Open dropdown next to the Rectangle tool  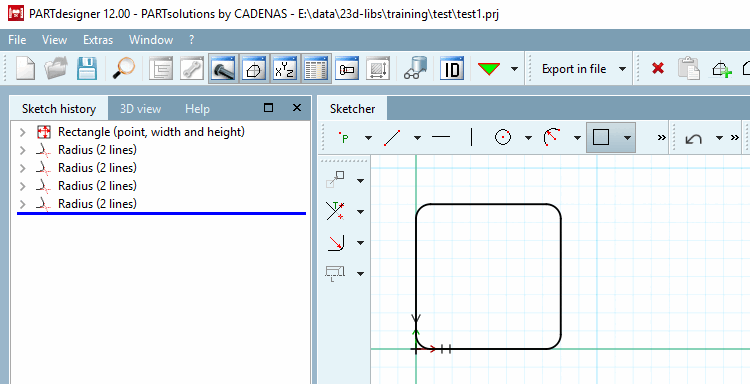point(627,138)
